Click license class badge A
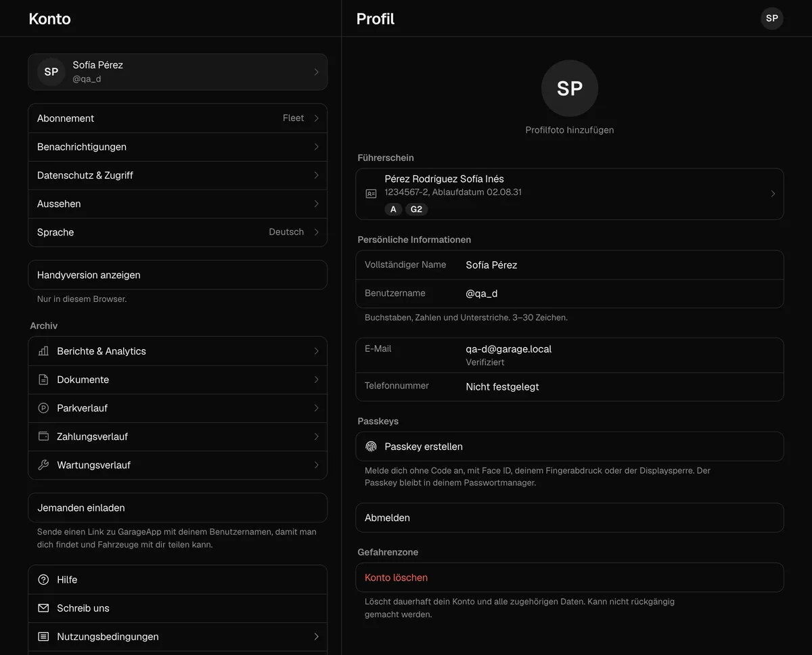 (x=393, y=209)
